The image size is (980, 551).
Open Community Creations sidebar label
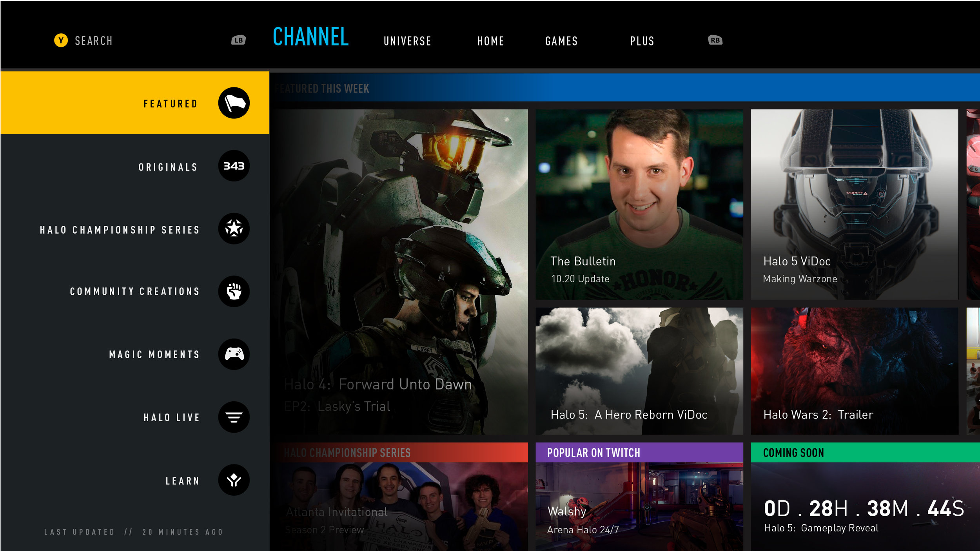(135, 292)
